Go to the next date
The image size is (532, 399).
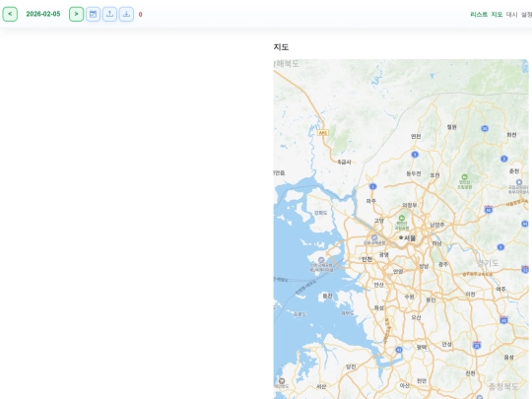[x=76, y=14]
